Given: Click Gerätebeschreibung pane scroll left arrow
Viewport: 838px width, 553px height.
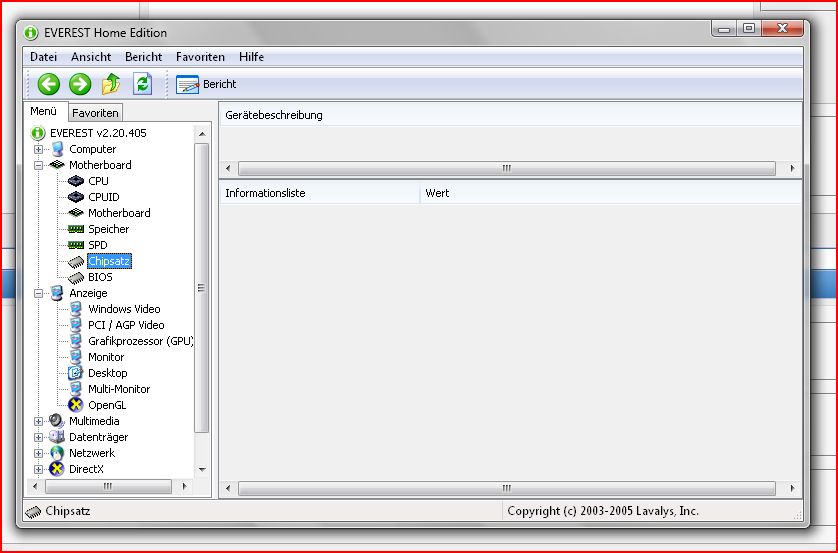Looking at the screenshot, I should click(x=228, y=168).
